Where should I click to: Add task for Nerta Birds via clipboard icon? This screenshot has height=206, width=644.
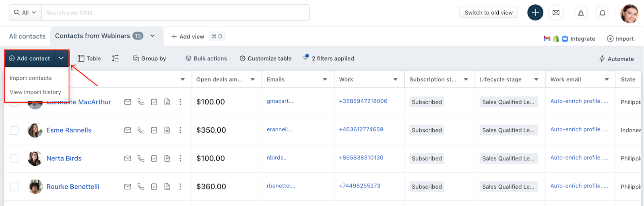(154, 158)
